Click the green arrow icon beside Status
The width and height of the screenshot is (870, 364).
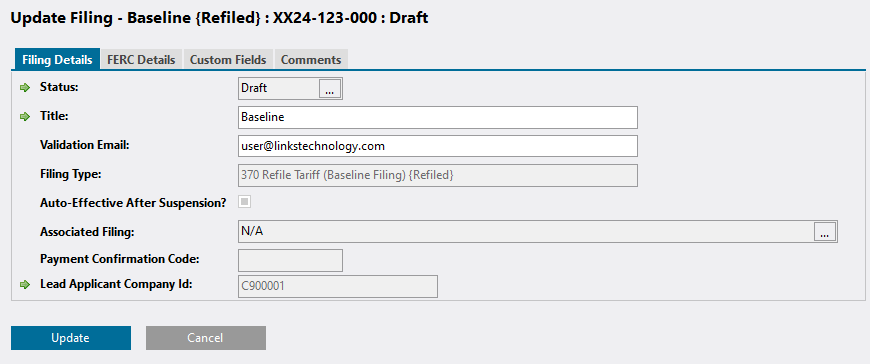(x=24, y=88)
